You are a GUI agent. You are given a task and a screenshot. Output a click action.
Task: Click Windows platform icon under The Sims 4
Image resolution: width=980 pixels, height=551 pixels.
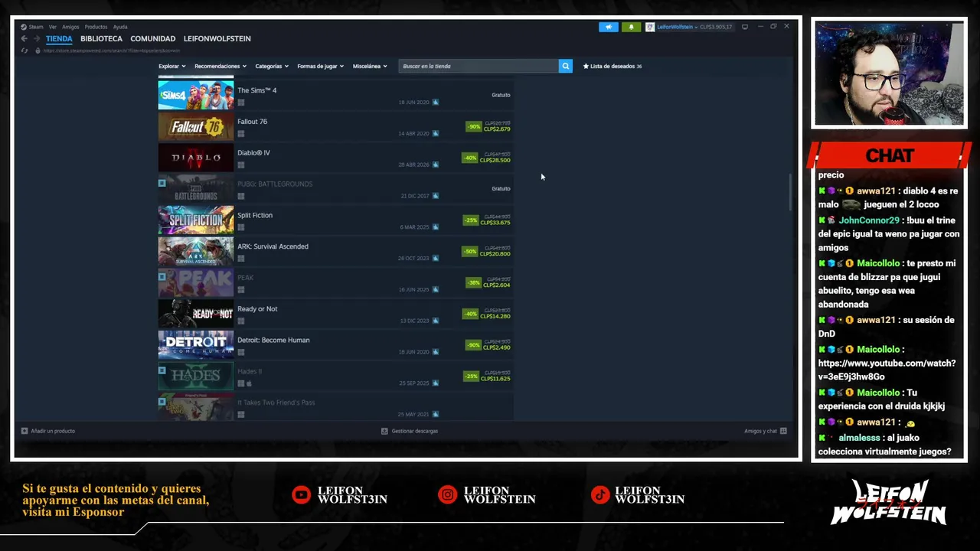[x=240, y=103]
